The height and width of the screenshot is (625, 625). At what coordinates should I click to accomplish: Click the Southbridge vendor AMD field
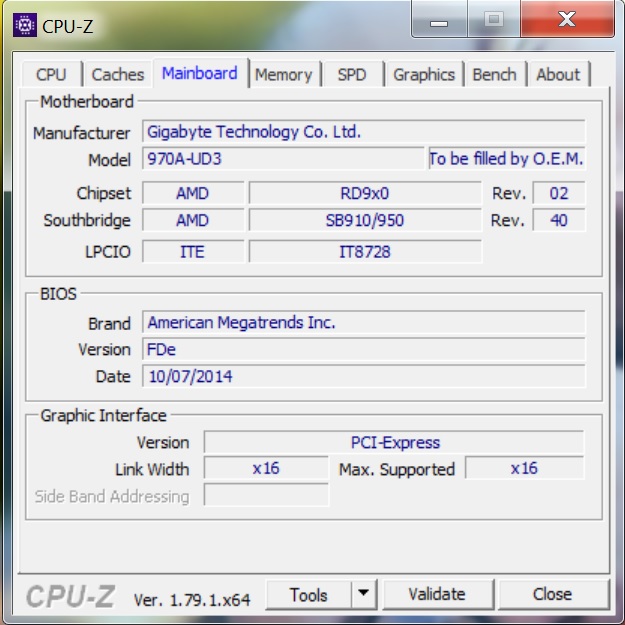193,220
